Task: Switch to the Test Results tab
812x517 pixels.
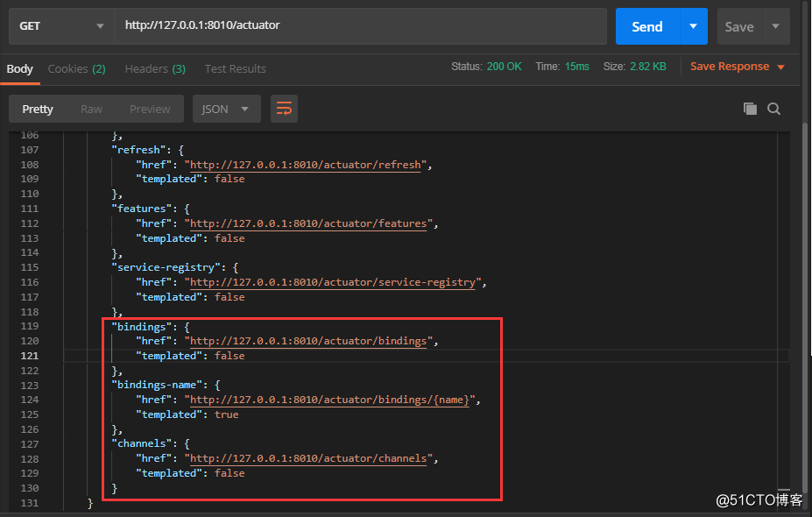Action: tap(235, 69)
